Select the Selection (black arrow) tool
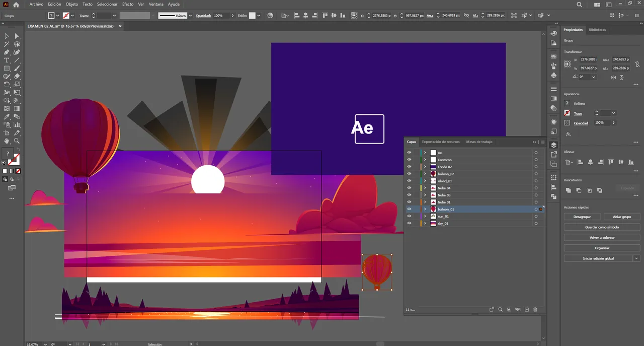The image size is (644, 346). [7, 36]
